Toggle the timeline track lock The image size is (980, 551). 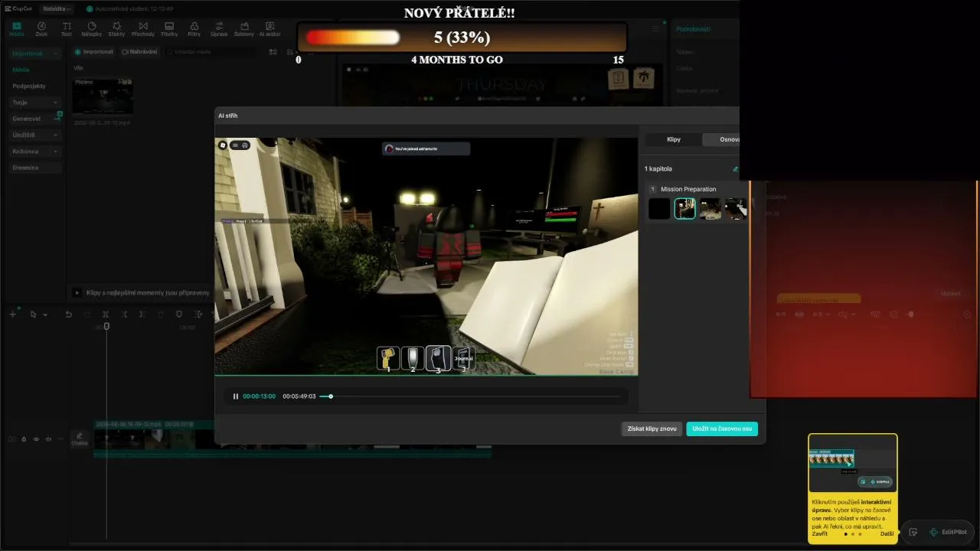(x=24, y=439)
